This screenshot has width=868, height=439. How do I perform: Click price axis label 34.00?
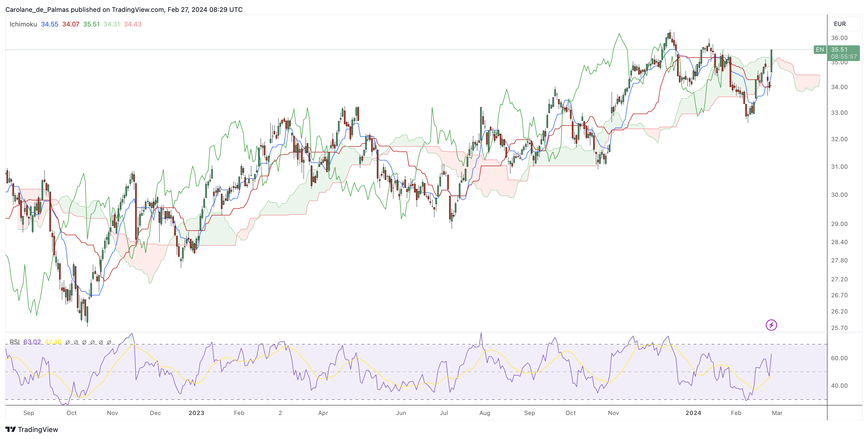[x=839, y=87]
